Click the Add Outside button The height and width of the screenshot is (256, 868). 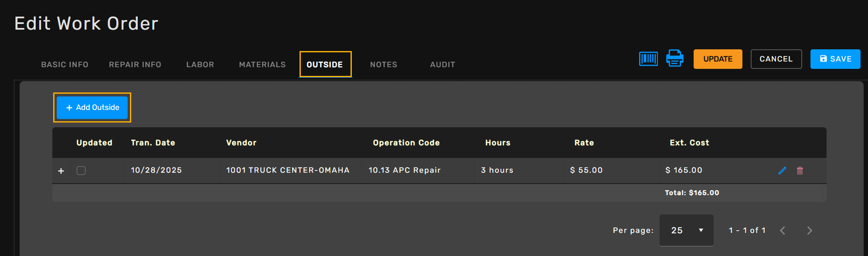pyautogui.click(x=92, y=107)
